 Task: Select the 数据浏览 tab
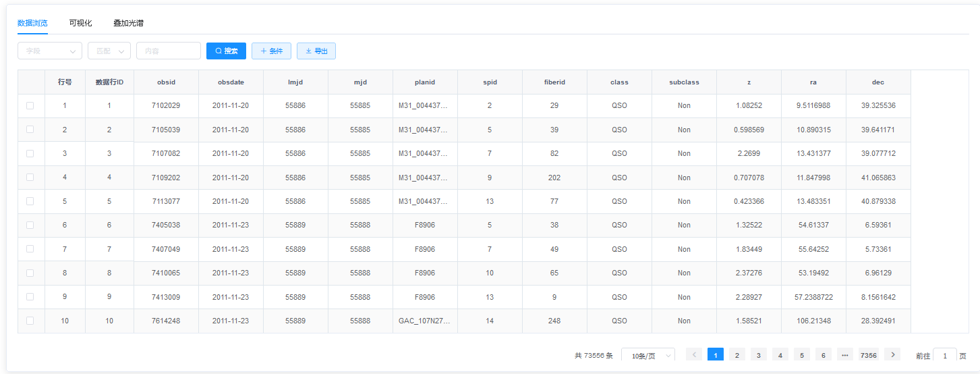pyautogui.click(x=32, y=23)
